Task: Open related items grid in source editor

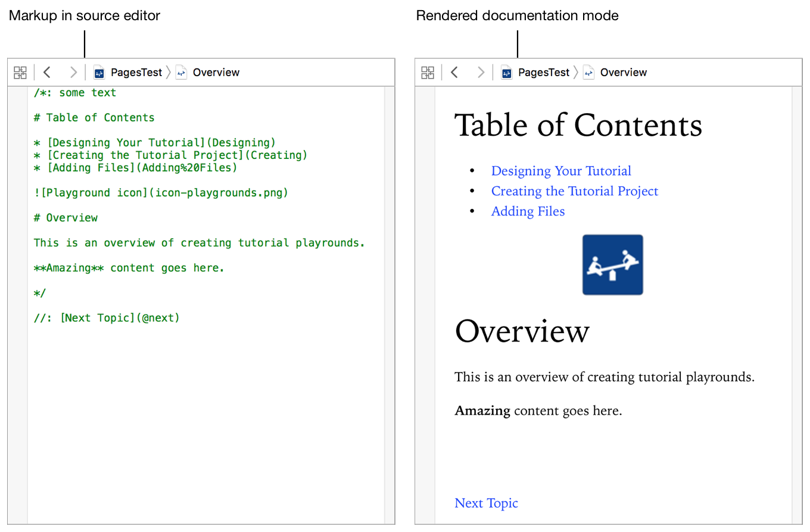Action: [20, 73]
